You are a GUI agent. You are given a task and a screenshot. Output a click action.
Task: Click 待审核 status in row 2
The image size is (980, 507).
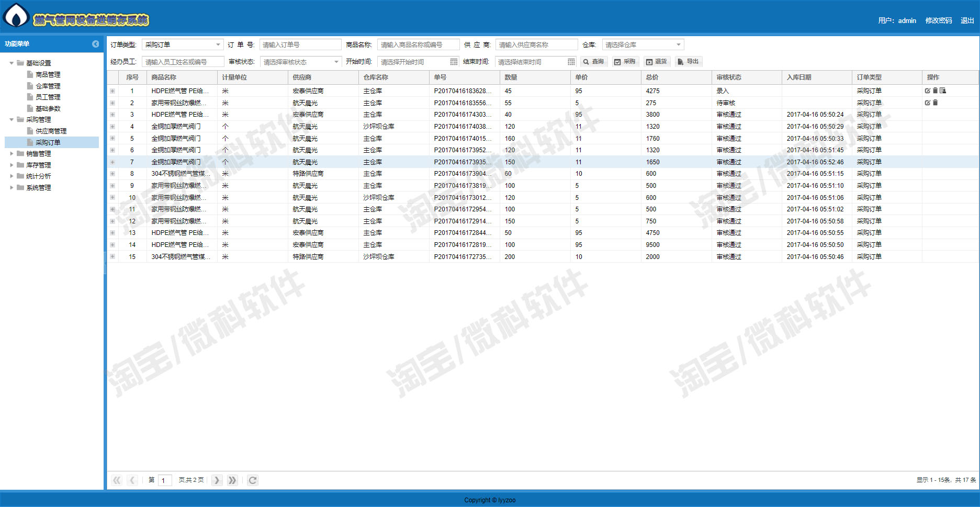726,103
